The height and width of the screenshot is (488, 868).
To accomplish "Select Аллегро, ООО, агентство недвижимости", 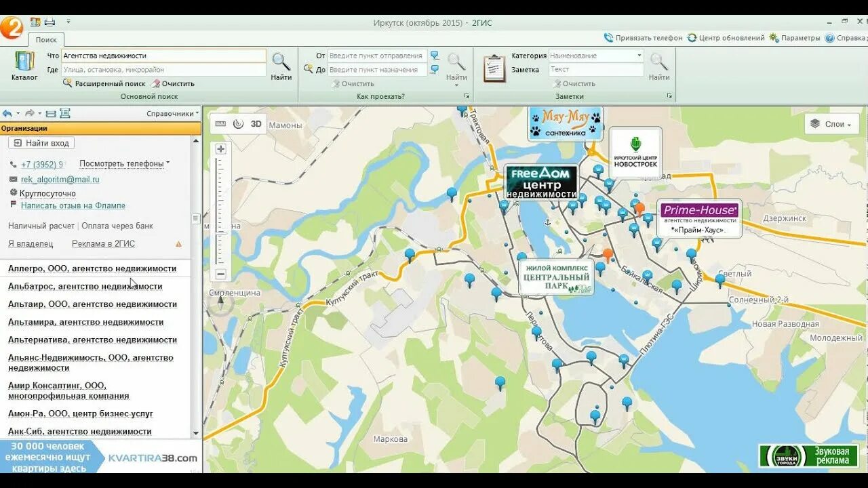I will pyautogui.click(x=92, y=268).
